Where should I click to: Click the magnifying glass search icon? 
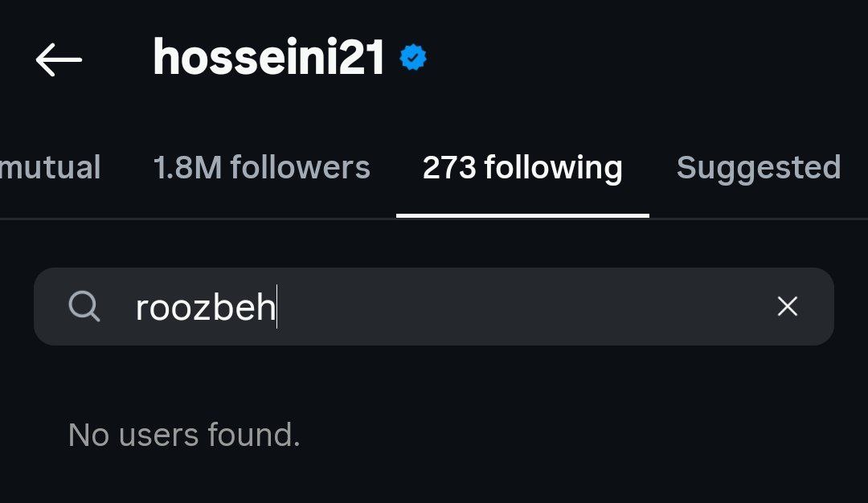pos(84,306)
